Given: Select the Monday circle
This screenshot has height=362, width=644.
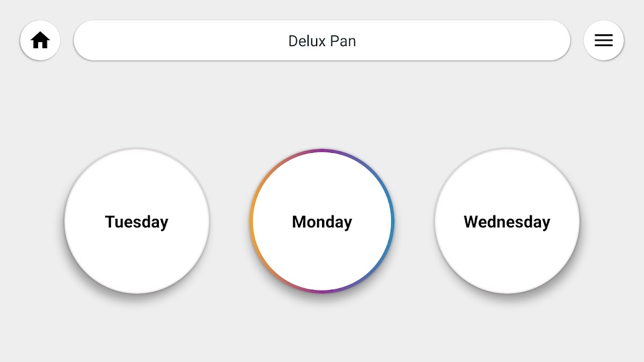Looking at the screenshot, I should click(322, 221).
